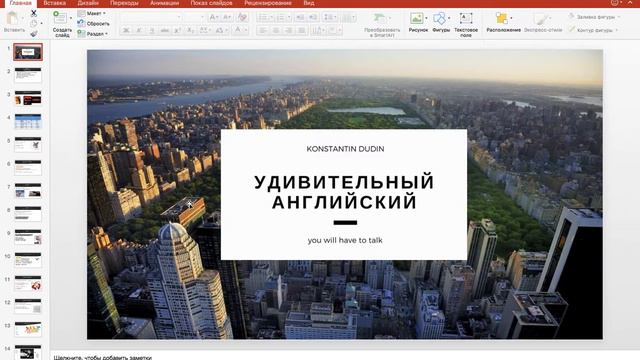This screenshot has width=640, height=360.
Task: Switch to the Главная tab
Action: pyautogui.click(x=20, y=3)
